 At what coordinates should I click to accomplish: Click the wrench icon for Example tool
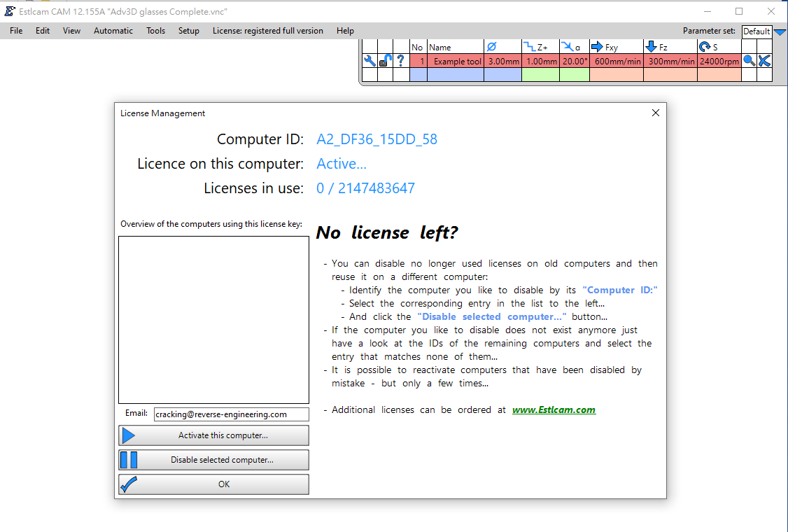tap(370, 61)
